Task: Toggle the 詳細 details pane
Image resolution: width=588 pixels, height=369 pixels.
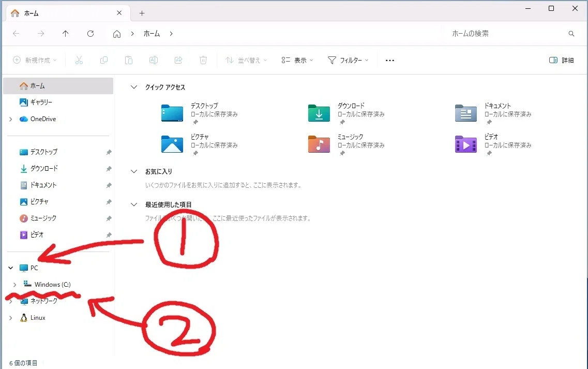Action: [x=562, y=60]
